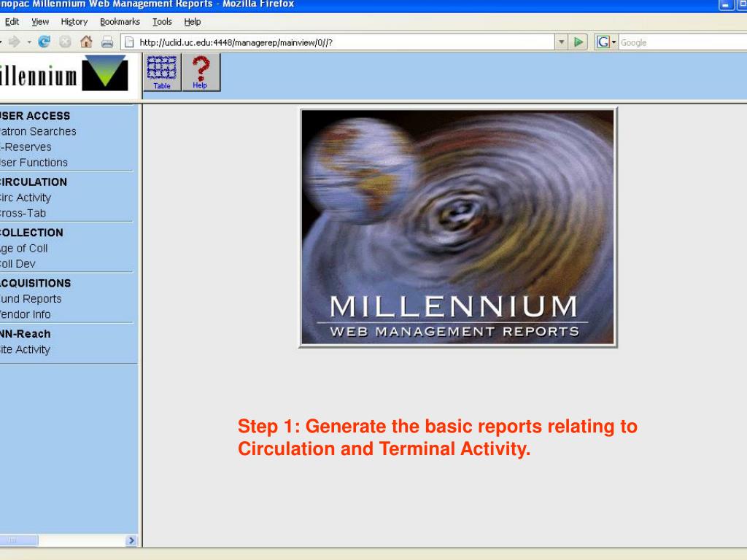This screenshot has width=747, height=560.
Task: Open the Vendor Info link
Action: click(25, 314)
